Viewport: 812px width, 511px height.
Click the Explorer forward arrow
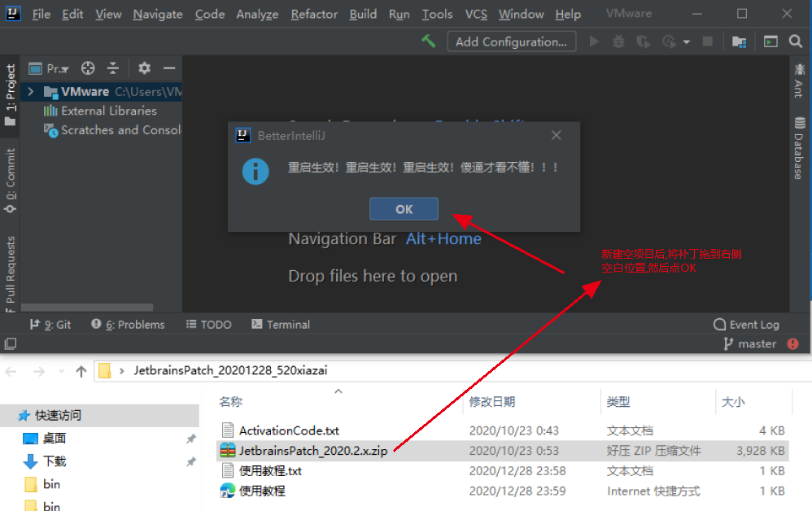pyautogui.click(x=39, y=371)
